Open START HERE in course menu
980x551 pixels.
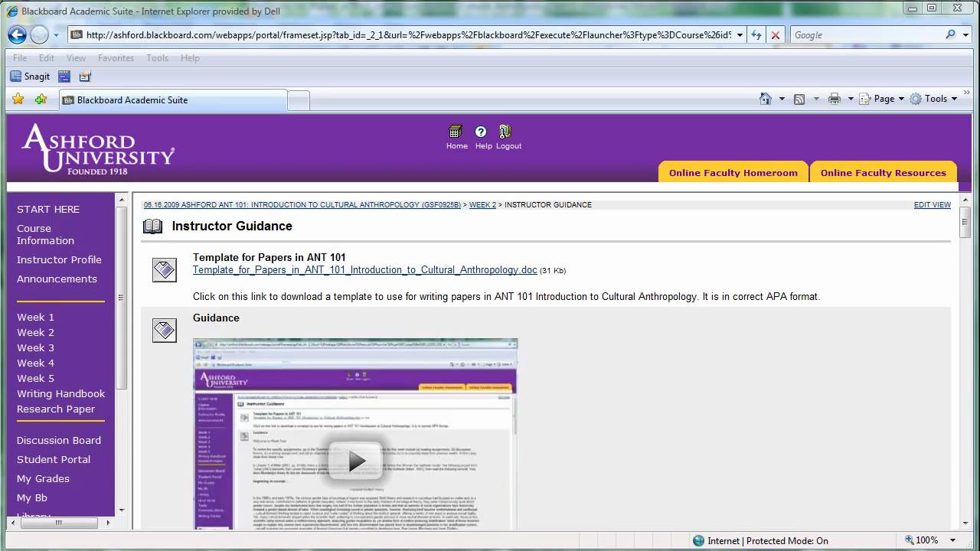coord(48,209)
